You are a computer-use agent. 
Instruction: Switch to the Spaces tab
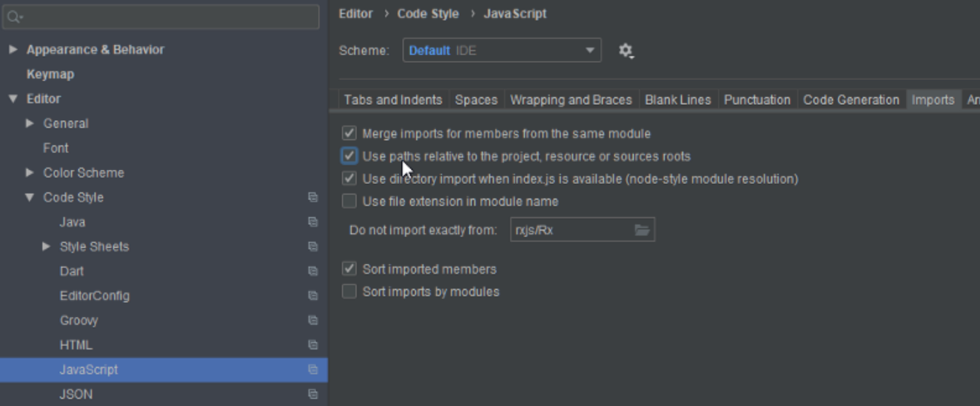point(477,100)
